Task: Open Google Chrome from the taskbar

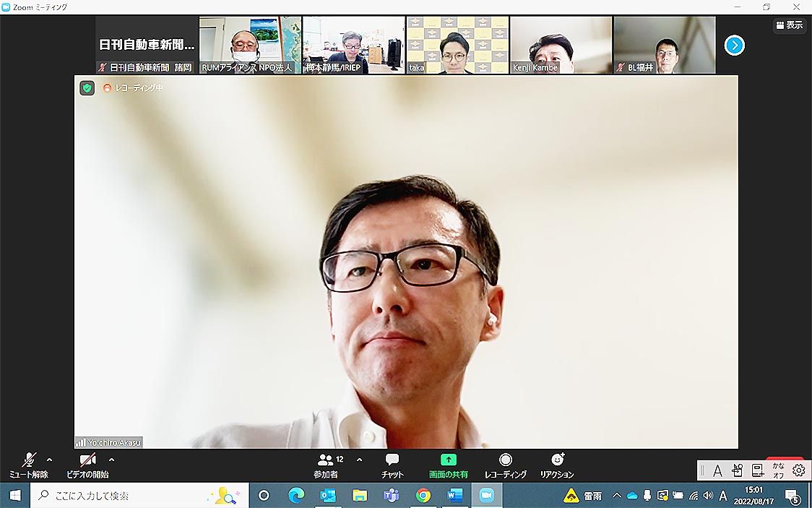Action: (x=423, y=496)
